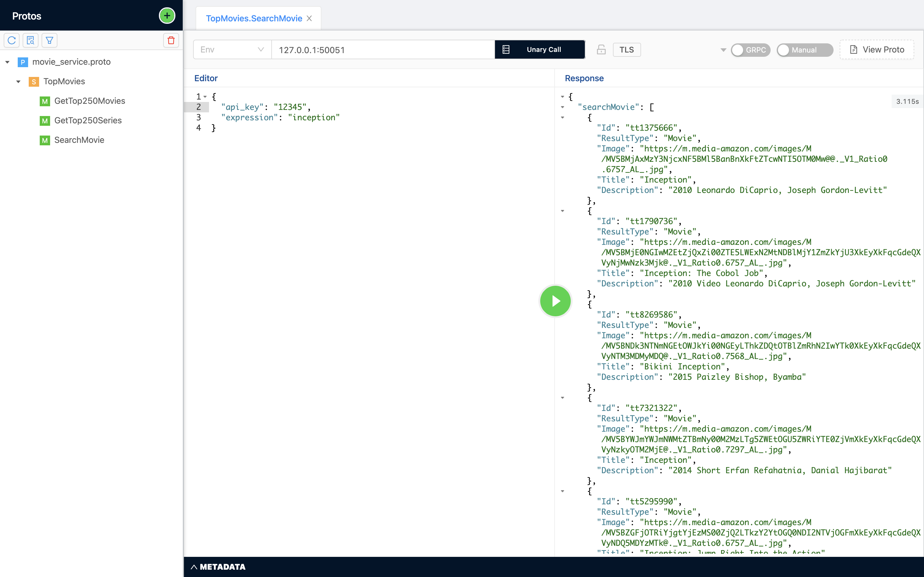
Task: Select the GetTop250Movies method
Action: [89, 101]
